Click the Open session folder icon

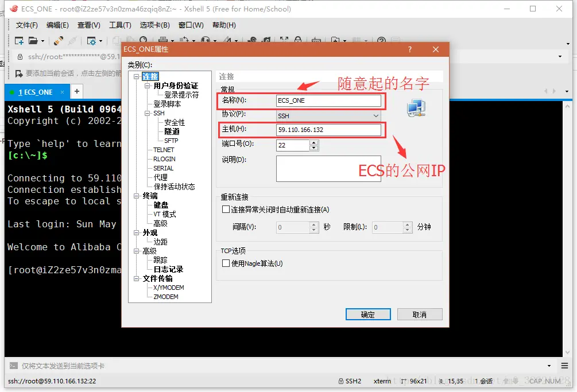click(x=33, y=41)
